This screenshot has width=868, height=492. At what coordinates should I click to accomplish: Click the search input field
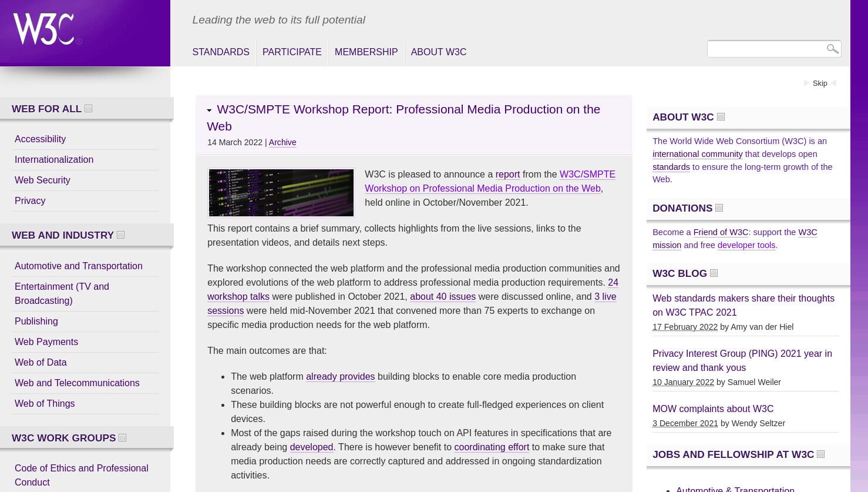tap(765, 49)
